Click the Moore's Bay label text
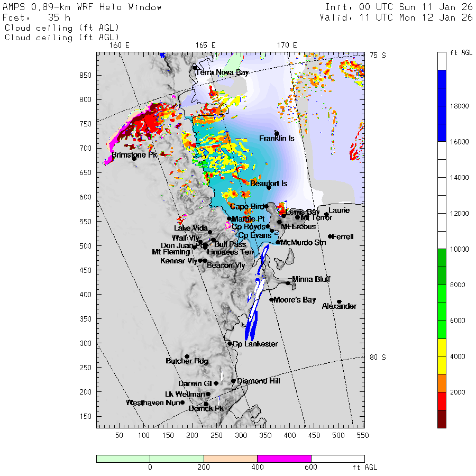 point(295,300)
